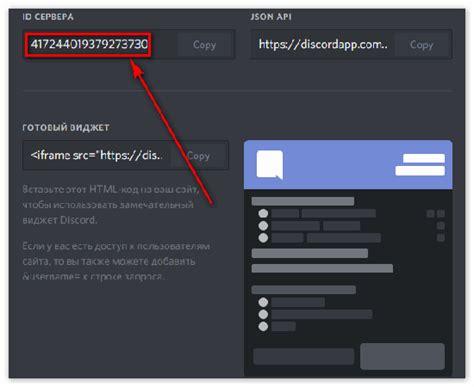The width and height of the screenshot is (474, 387).
Task: Click the paragraph starting 'Если у вас есть доступ'
Action: click(116, 261)
